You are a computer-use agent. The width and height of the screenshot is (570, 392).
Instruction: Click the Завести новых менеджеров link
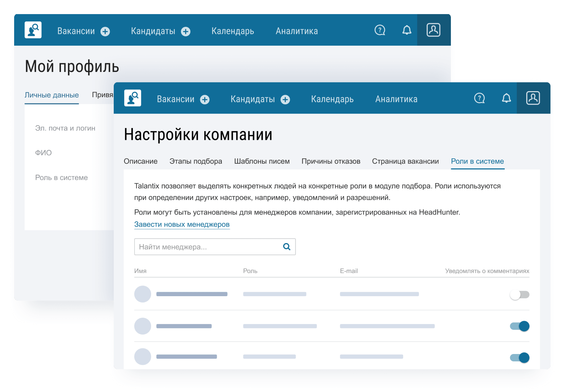pos(182,224)
